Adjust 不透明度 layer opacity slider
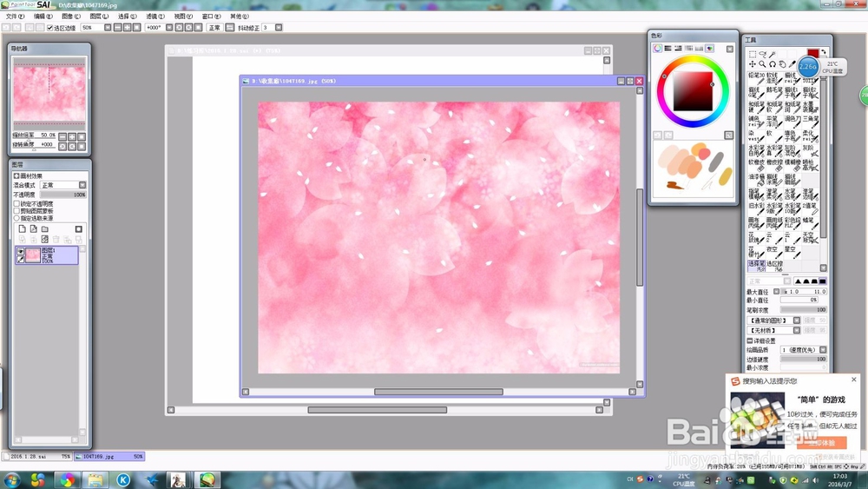868x489 pixels. pos(63,195)
